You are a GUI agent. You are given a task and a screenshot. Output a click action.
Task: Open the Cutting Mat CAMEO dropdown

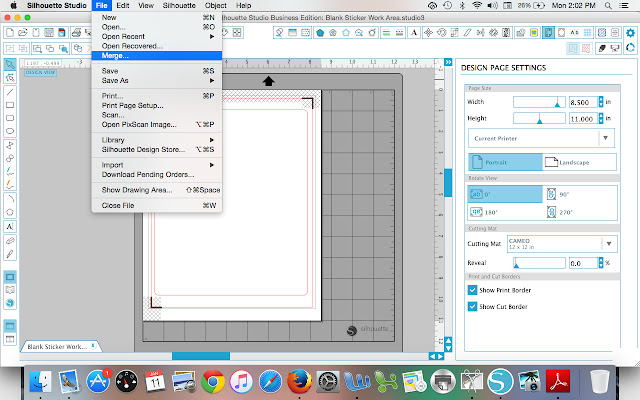562,244
